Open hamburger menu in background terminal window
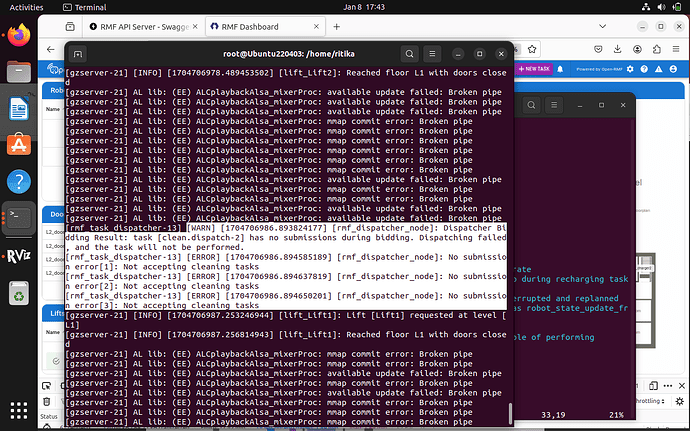 (x=554, y=105)
